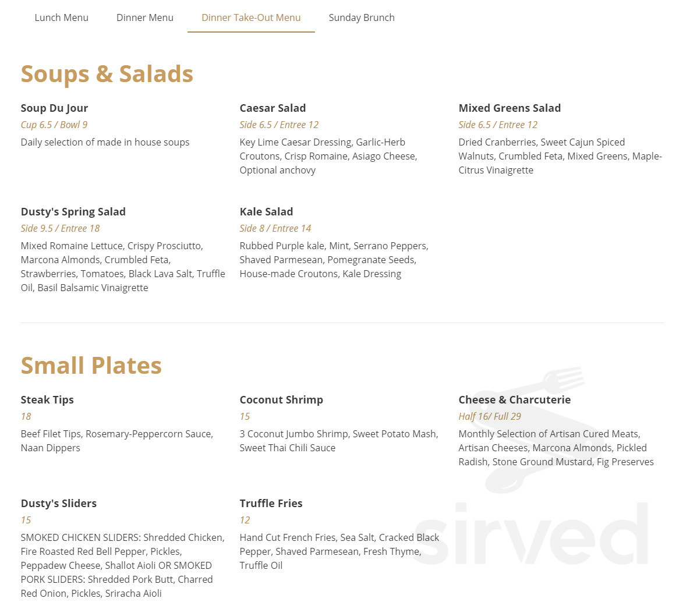Click the Steak Tips heading
Viewport: 683px width, 616px height.
[x=47, y=399]
